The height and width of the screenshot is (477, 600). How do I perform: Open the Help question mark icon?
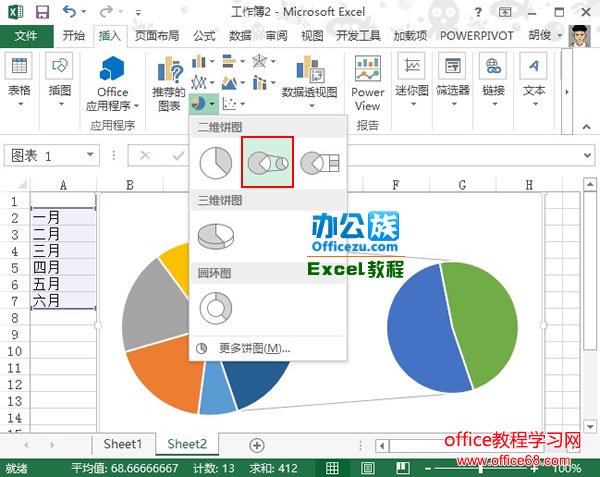click(478, 12)
